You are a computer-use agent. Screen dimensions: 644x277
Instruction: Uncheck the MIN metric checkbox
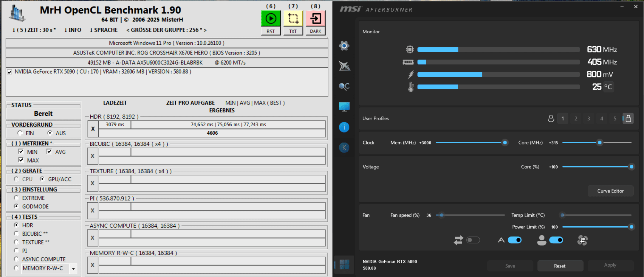coord(21,152)
